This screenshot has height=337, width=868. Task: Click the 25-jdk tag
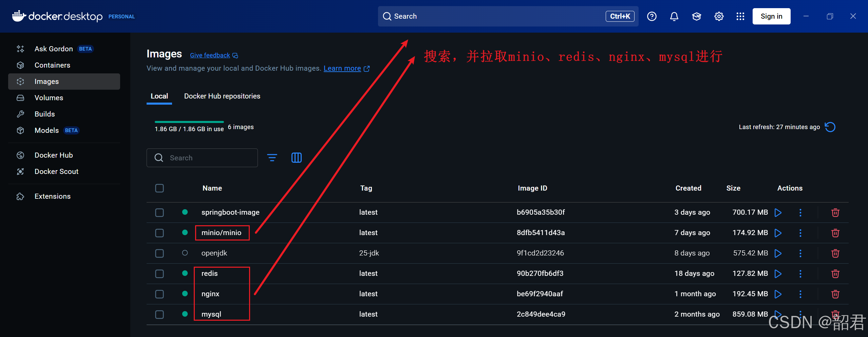point(369,253)
